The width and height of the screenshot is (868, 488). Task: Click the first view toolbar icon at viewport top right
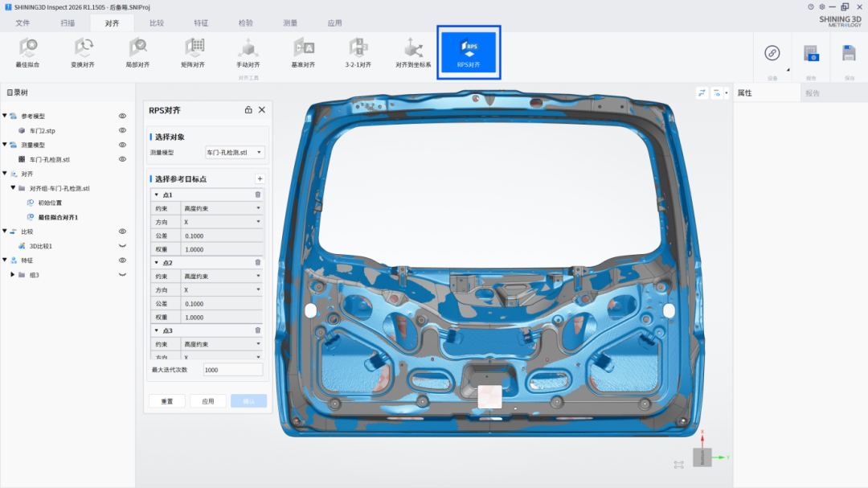(702, 93)
